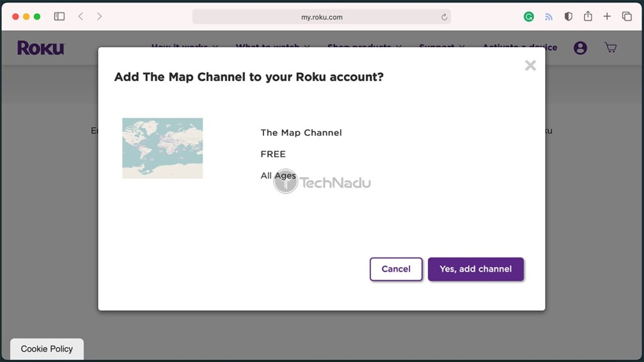Click the green fullscreen window button

[37, 16]
